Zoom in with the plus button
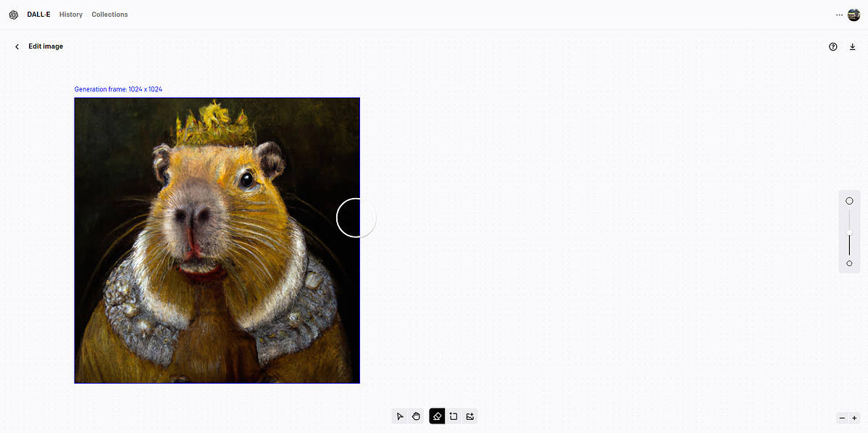 855,418
